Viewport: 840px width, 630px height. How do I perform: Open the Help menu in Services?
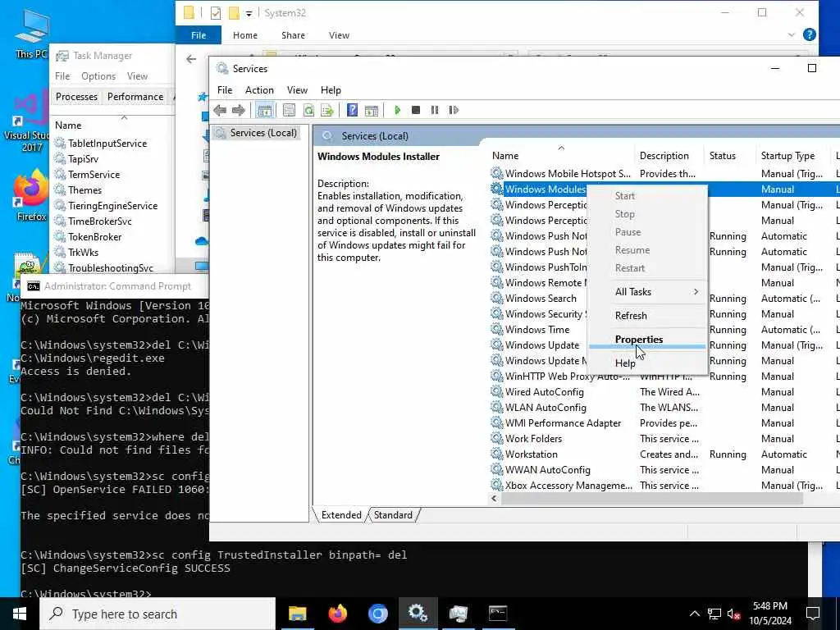tap(331, 90)
